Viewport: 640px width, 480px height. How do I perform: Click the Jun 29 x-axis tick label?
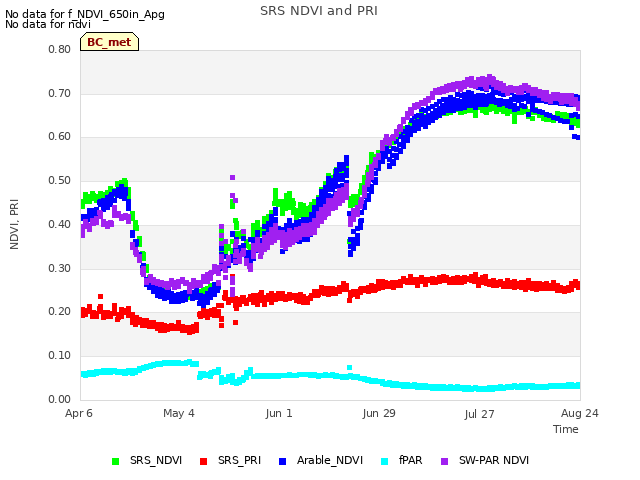tap(379, 413)
